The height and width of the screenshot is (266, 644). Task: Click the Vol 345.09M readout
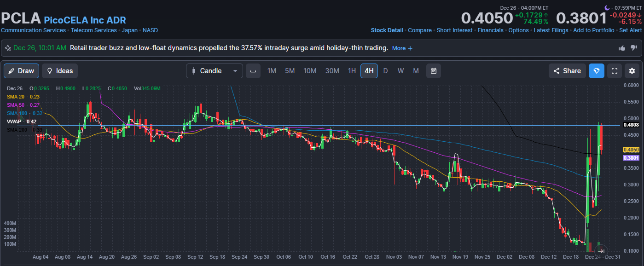coord(147,88)
